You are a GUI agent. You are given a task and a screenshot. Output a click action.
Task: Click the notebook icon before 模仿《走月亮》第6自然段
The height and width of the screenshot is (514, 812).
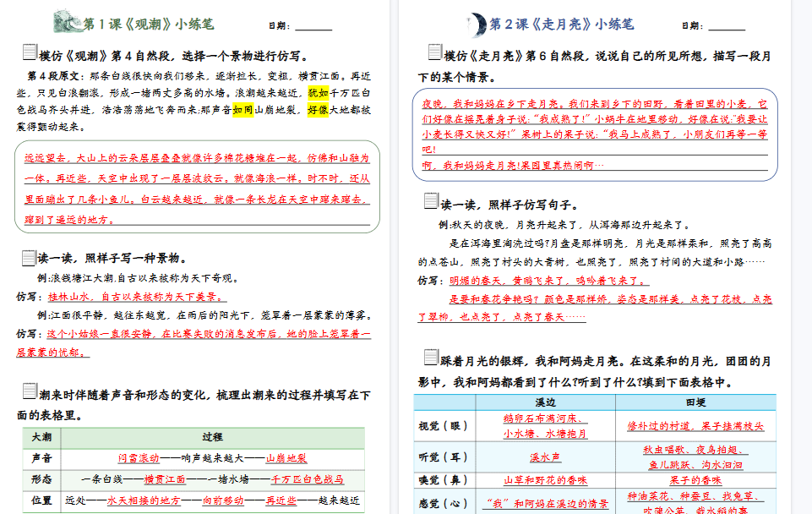(x=435, y=52)
